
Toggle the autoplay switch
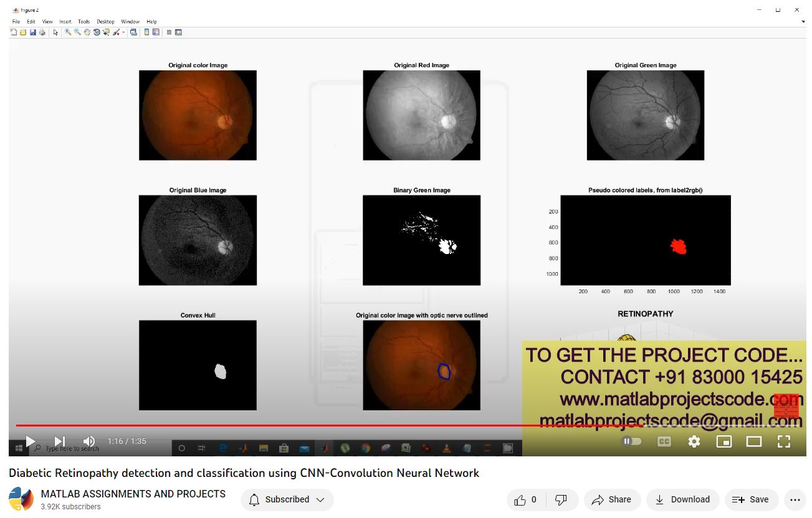631,441
